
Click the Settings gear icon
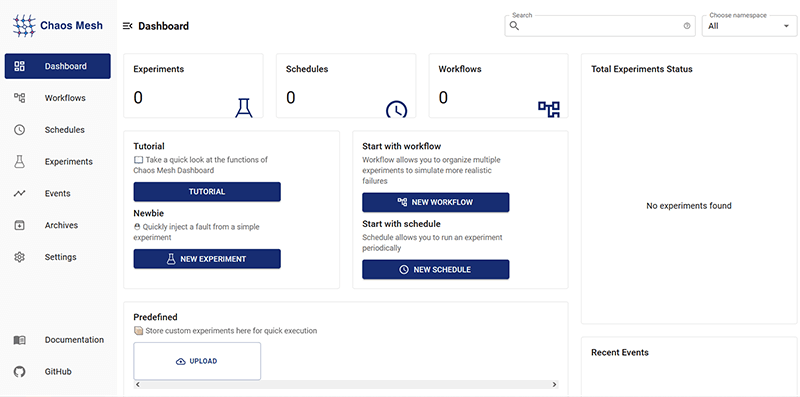coord(19,257)
